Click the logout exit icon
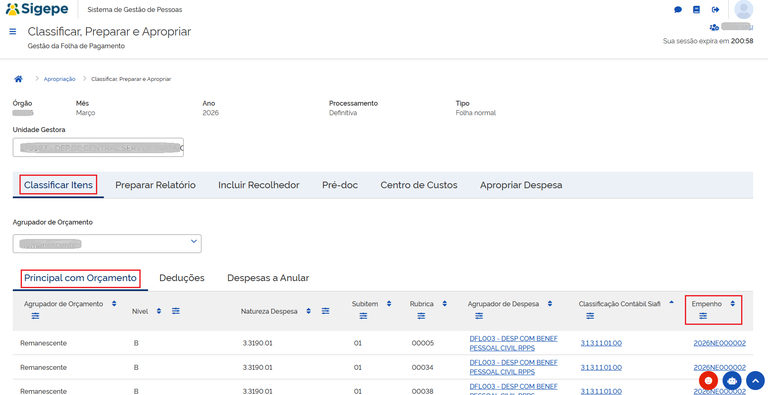This screenshot has height=395, width=768. coord(716,10)
